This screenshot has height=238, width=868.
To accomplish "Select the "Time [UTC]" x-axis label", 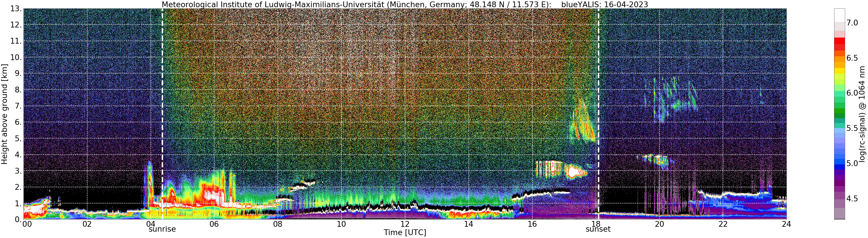I will [405, 233].
